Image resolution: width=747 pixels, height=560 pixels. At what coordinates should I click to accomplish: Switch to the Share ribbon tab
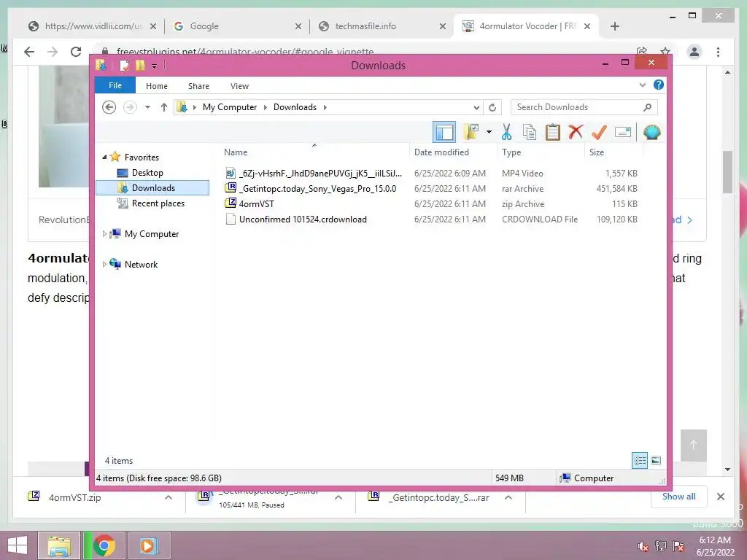tap(198, 86)
